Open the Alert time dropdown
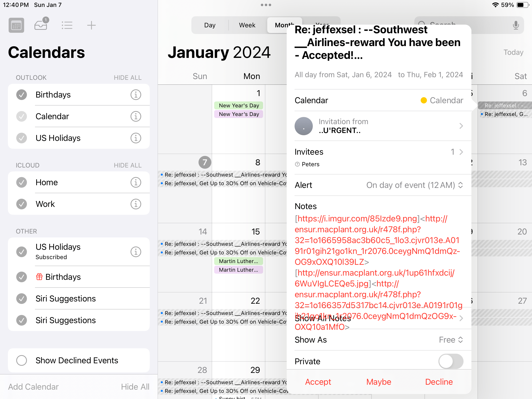The image size is (532, 399). pos(415,185)
